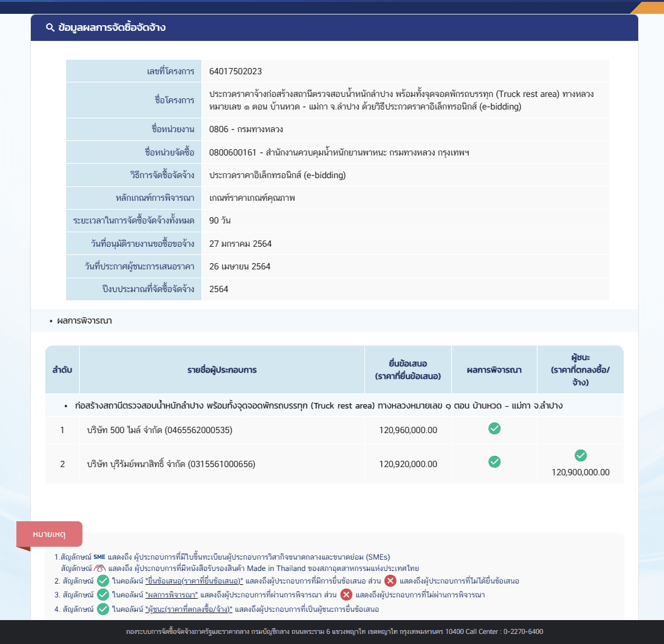Click label ชื่อโครงการ
Screen dimensions: 664x644
click(174, 101)
